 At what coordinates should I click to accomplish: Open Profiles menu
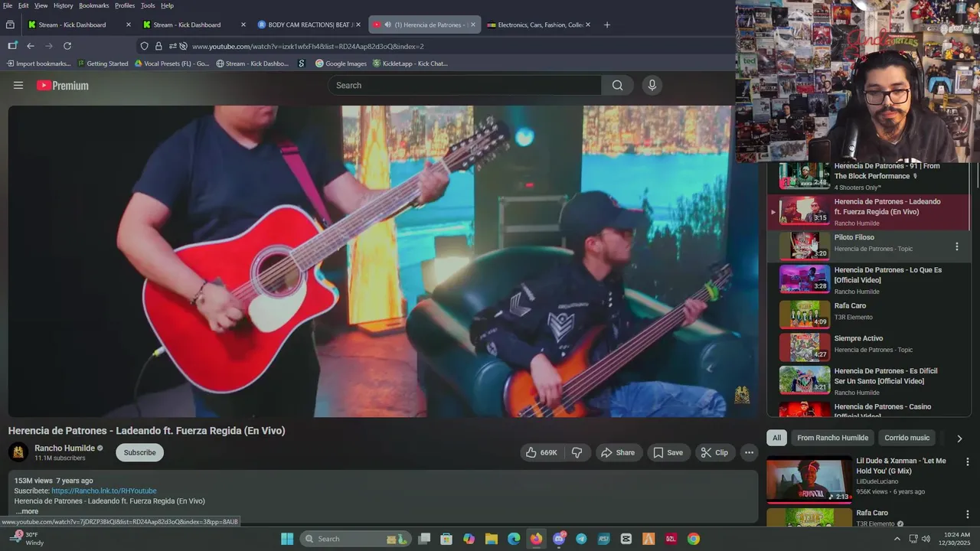click(x=125, y=5)
